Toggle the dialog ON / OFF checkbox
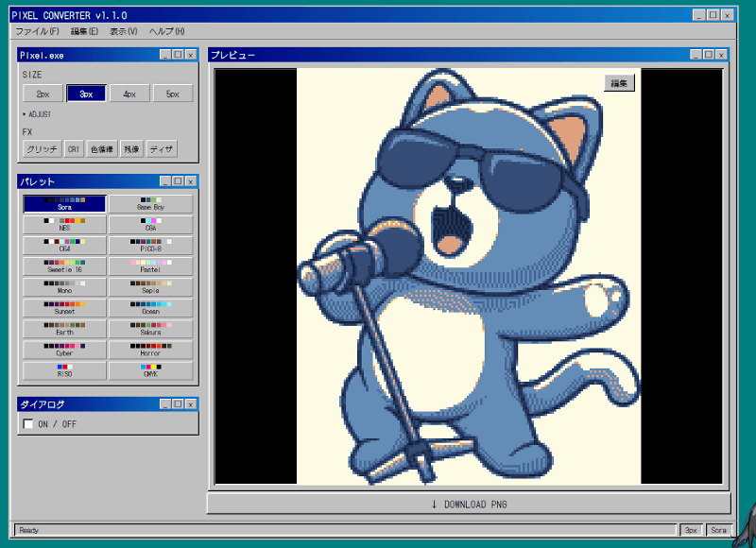 28,423
